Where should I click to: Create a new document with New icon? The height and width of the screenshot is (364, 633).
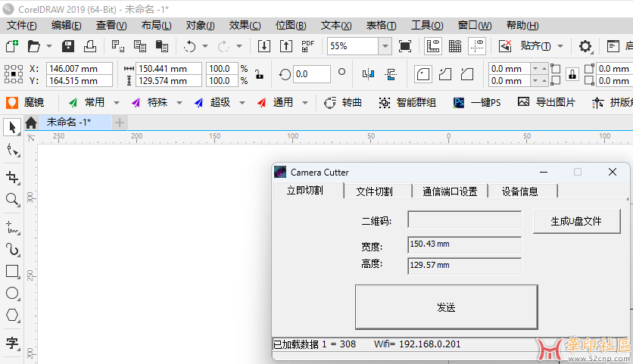11,46
